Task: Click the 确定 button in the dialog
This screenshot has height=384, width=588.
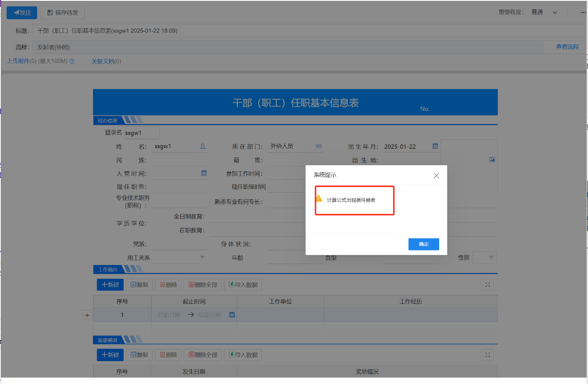Action: click(424, 244)
